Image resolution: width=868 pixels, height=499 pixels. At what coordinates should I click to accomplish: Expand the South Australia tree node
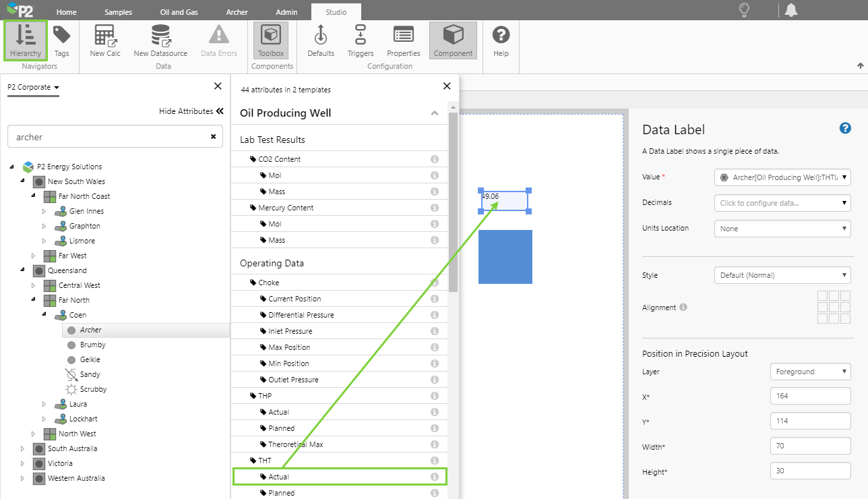[x=22, y=448]
